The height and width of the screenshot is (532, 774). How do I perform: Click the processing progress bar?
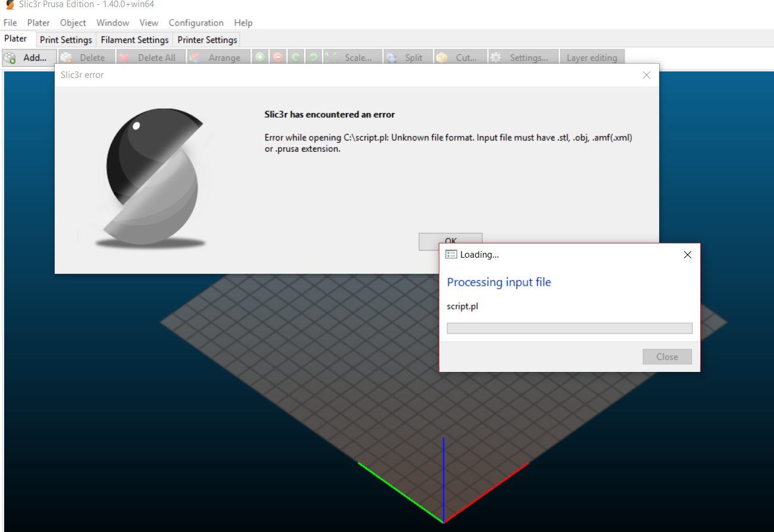tap(569, 328)
